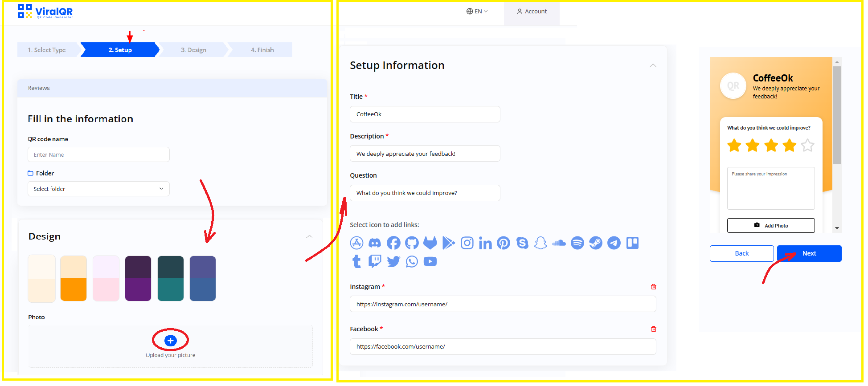Go to step 1. Select Type
868x386 pixels.
[47, 50]
